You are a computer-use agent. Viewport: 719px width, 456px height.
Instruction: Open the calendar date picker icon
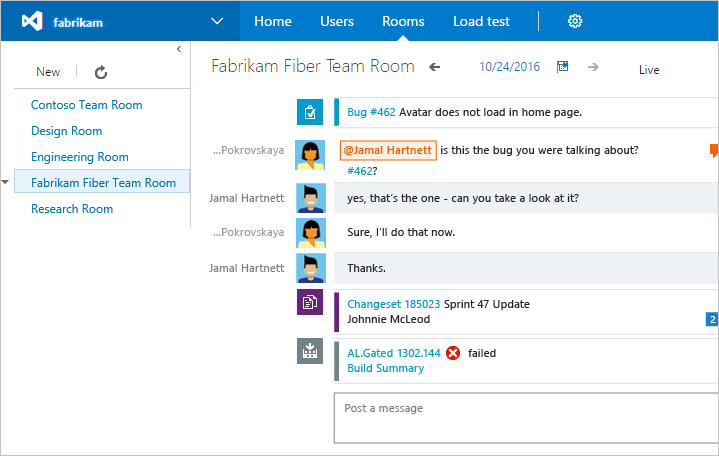pos(563,67)
